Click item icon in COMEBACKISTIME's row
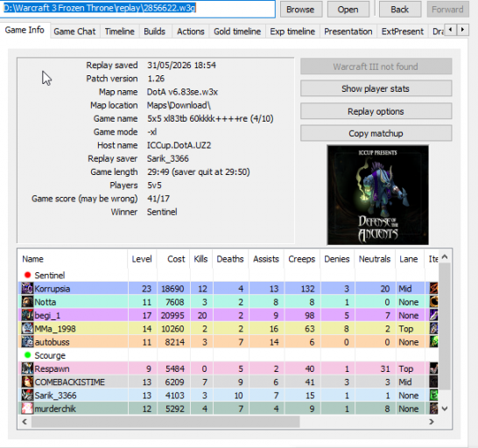 pos(433,381)
